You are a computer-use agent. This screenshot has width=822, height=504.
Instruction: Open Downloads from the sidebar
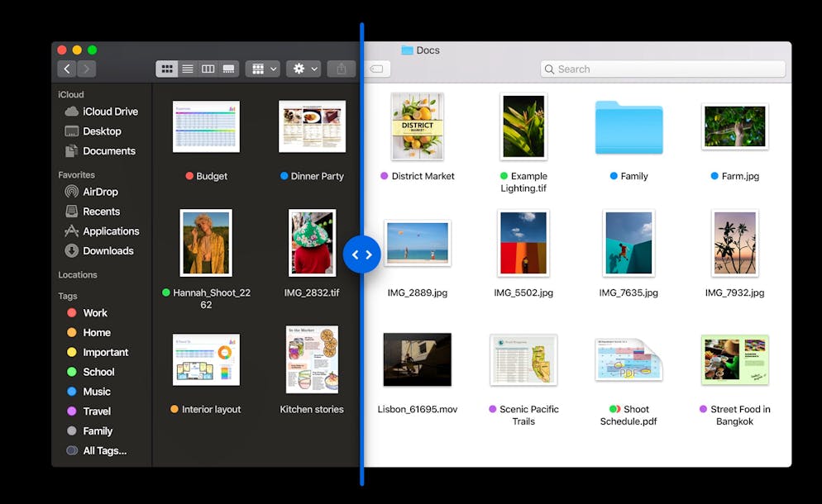point(108,251)
